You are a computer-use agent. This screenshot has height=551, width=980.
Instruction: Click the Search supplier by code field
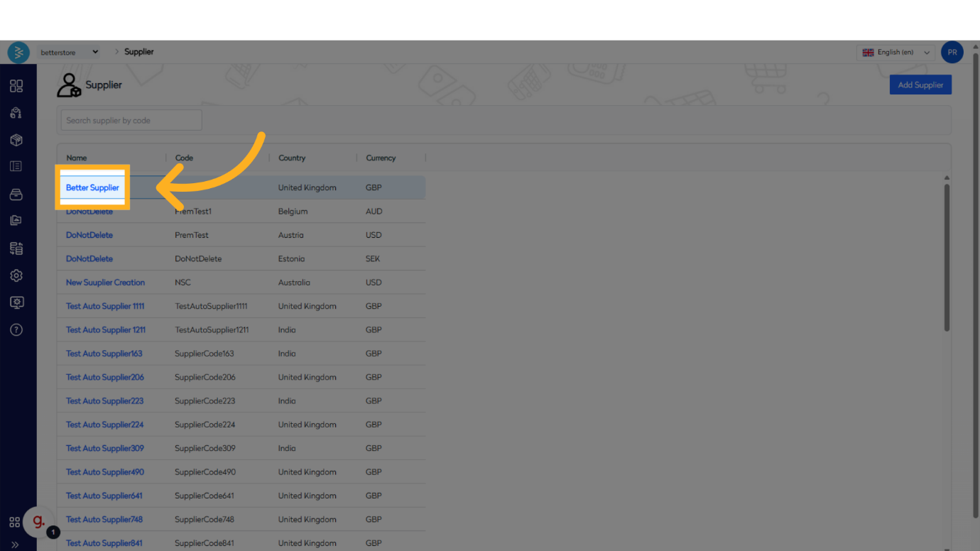coord(131,121)
